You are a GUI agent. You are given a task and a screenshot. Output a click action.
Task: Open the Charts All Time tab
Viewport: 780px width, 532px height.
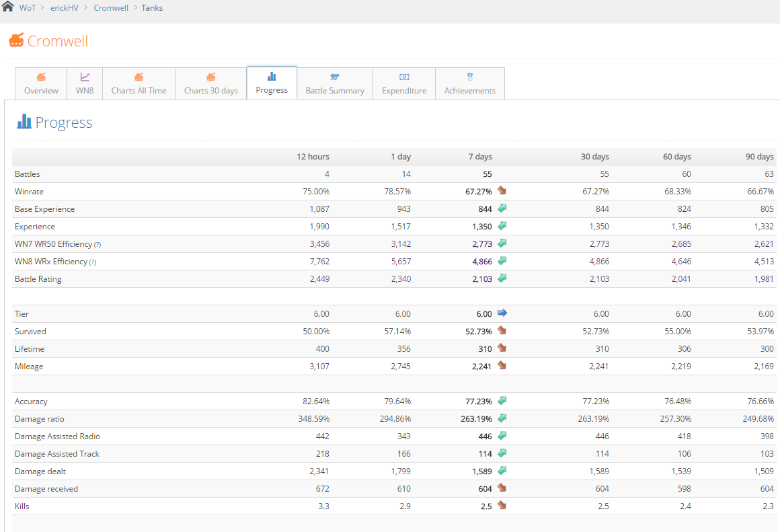pos(139,84)
